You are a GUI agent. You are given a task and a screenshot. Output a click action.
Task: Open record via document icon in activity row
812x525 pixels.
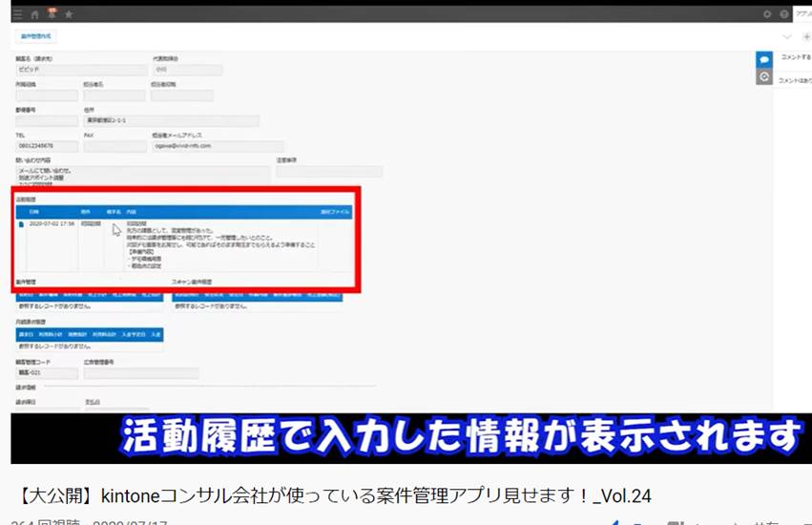point(21,224)
